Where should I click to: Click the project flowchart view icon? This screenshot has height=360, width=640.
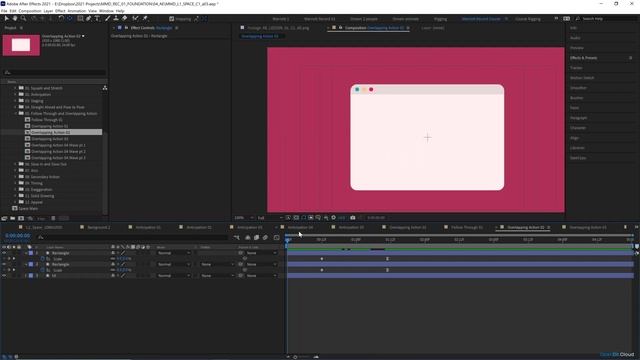pos(105,88)
